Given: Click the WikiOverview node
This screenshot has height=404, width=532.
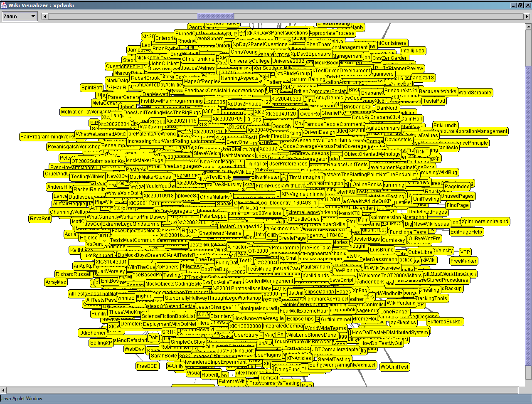Looking at the screenshot, I should 384,268.
